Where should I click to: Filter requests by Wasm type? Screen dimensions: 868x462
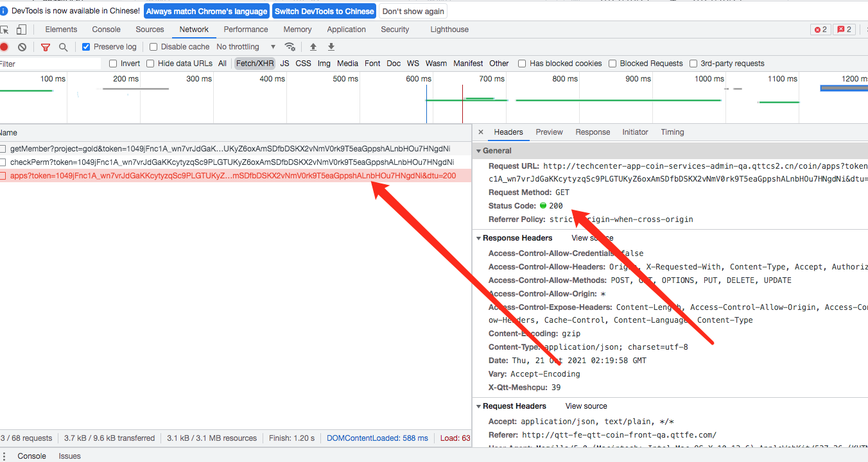[436, 64]
